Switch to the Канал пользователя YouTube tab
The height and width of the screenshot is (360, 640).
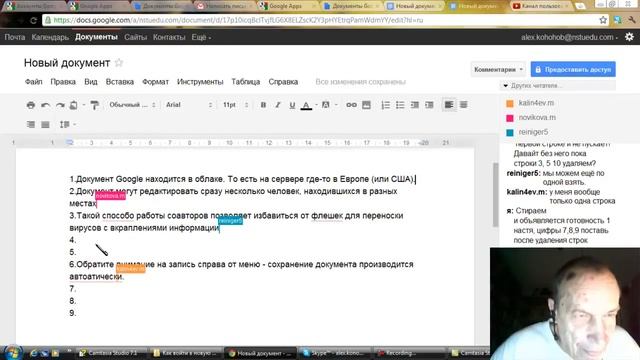[540, 6]
